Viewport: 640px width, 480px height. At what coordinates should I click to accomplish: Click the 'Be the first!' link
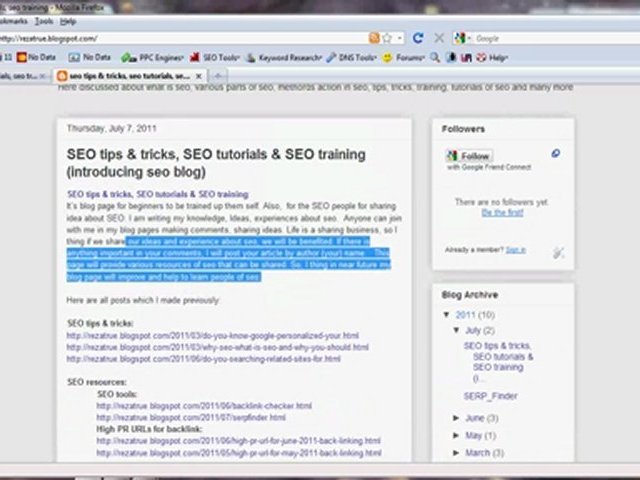501,212
